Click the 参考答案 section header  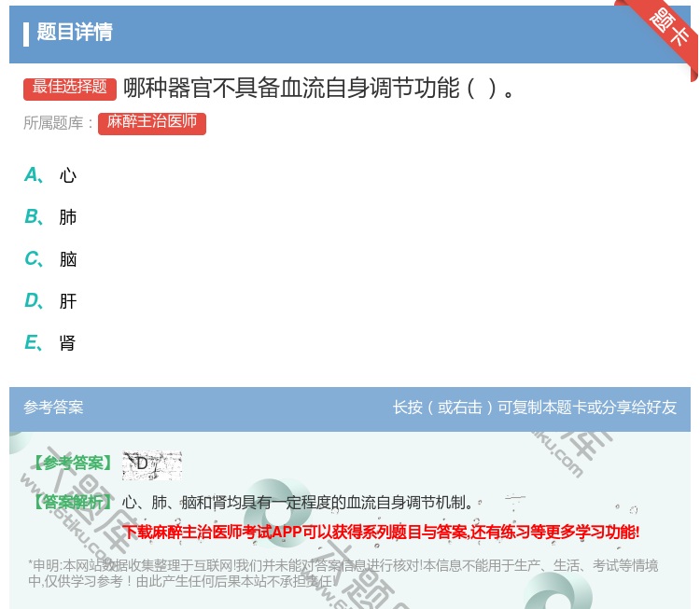click(x=53, y=408)
